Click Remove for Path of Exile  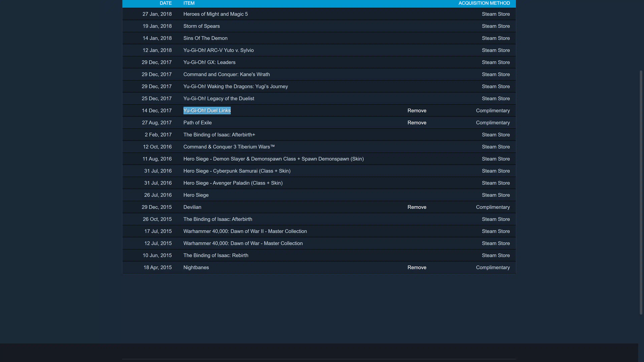417,123
